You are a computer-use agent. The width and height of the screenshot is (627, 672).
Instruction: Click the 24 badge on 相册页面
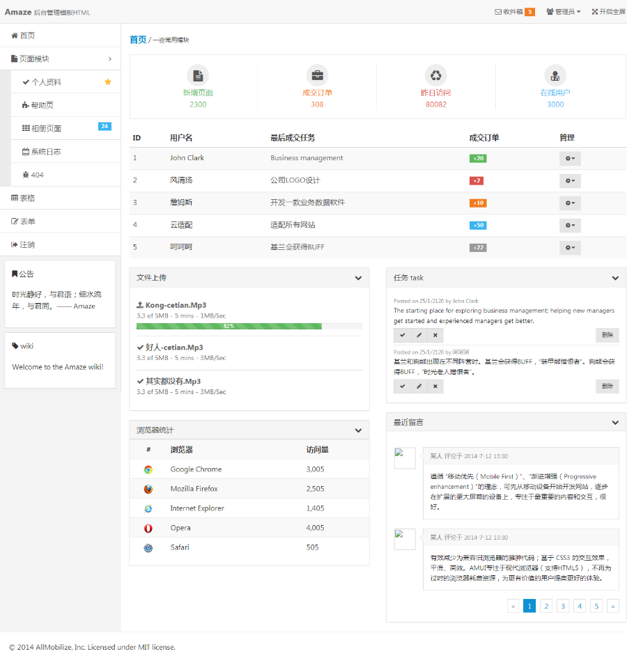point(104,127)
